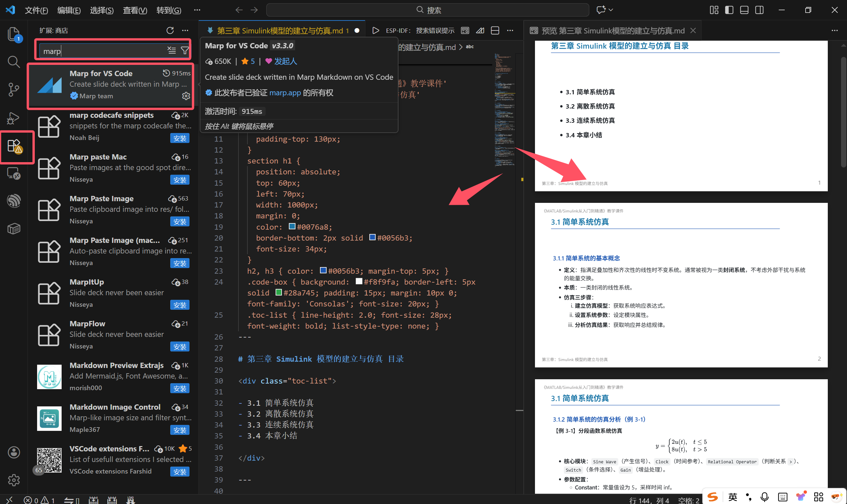Switch to the 预览 markdown preview tab
847x504 pixels.
pyautogui.click(x=612, y=30)
